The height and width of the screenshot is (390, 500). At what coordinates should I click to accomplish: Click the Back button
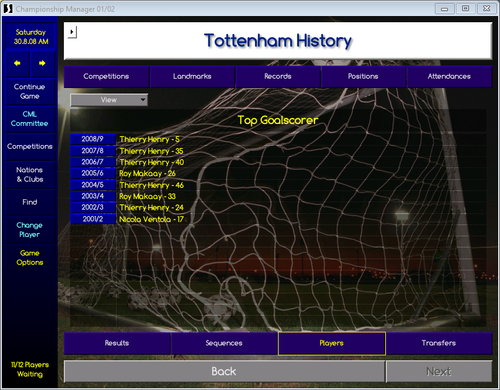tap(224, 371)
